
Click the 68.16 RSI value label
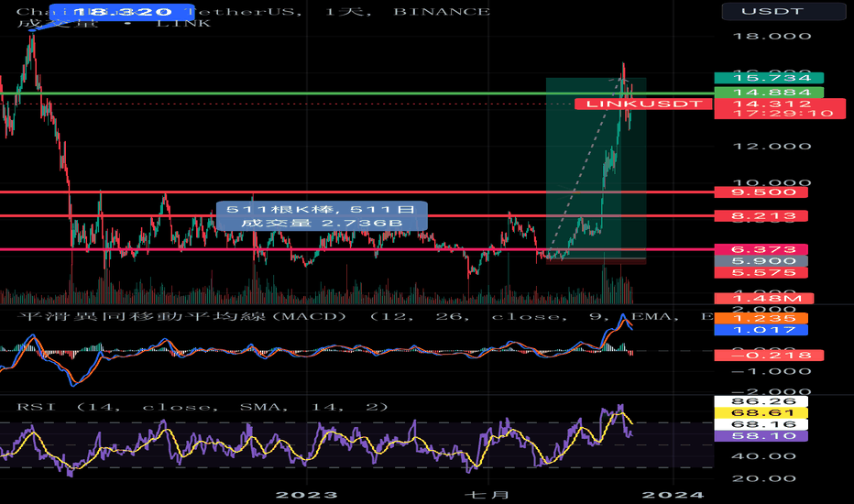click(x=761, y=424)
